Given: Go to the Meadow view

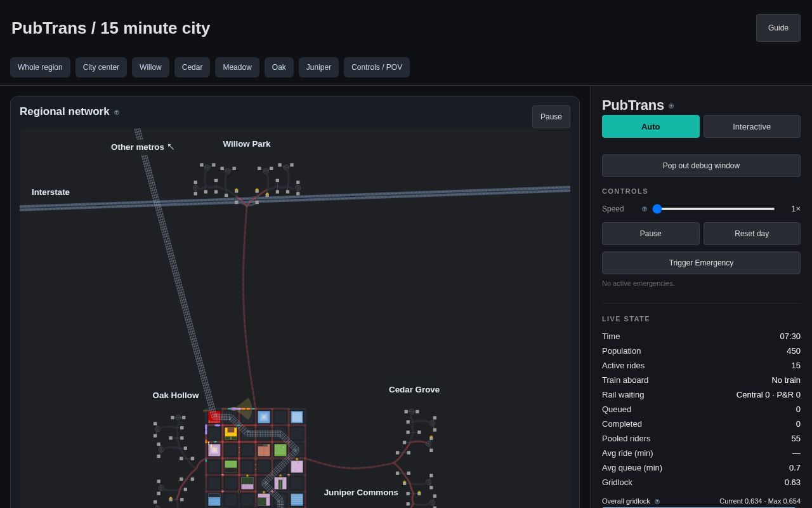Looking at the screenshot, I should click(x=237, y=67).
